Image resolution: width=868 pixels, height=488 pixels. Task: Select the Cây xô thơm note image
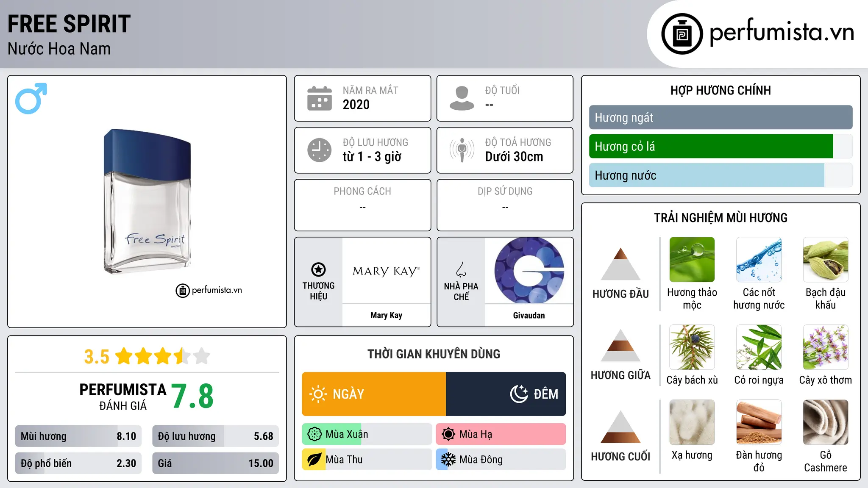pyautogui.click(x=826, y=347)
